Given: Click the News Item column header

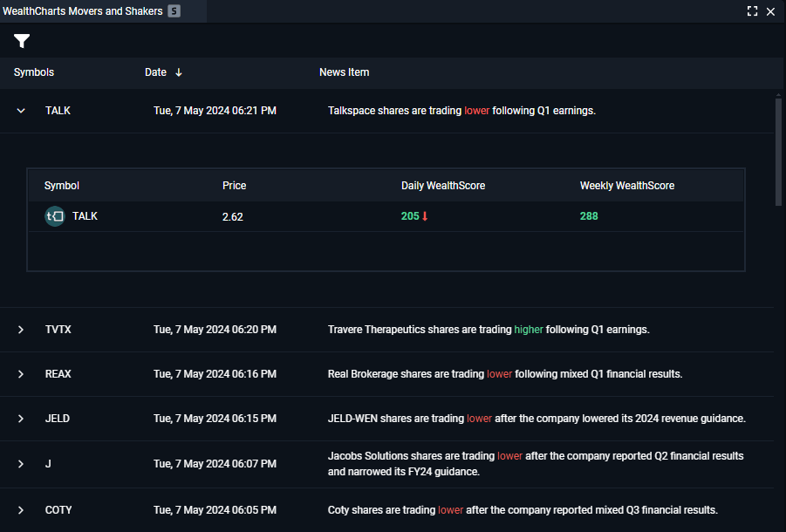Looking at the screenshot, I should (344, 72).
